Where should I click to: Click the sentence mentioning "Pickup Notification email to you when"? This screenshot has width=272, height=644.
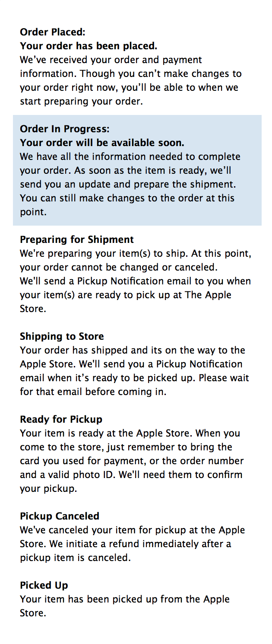click(x=135, y=294)
